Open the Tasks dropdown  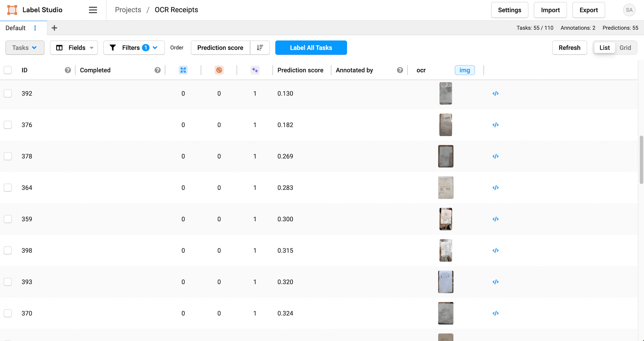(x=25, y=47)
